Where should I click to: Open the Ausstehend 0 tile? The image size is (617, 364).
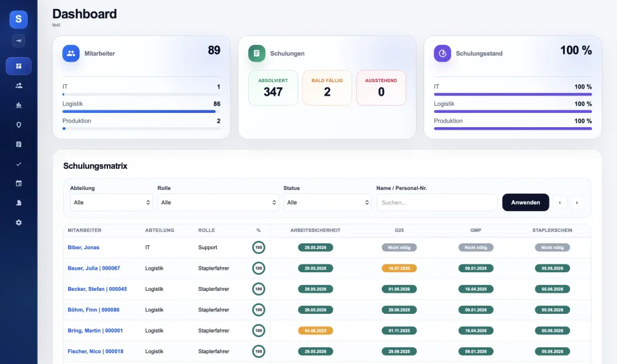(x=381, y=88)
